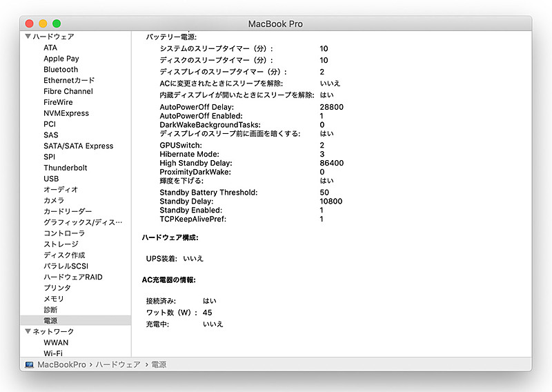
Task: Select Wi-Fi in the sidebar
Action: coord(53,353)
